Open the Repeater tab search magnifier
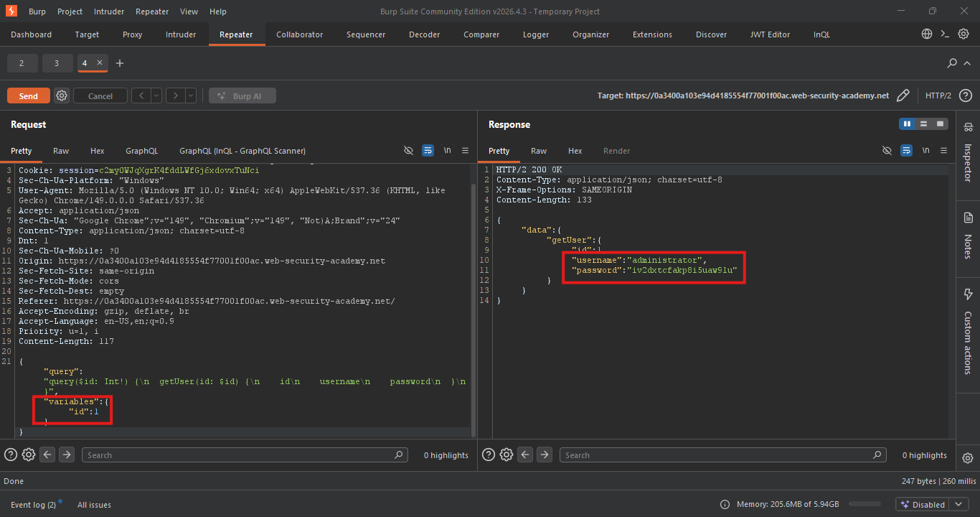980x517 pixels. click(x=952, y=63)
